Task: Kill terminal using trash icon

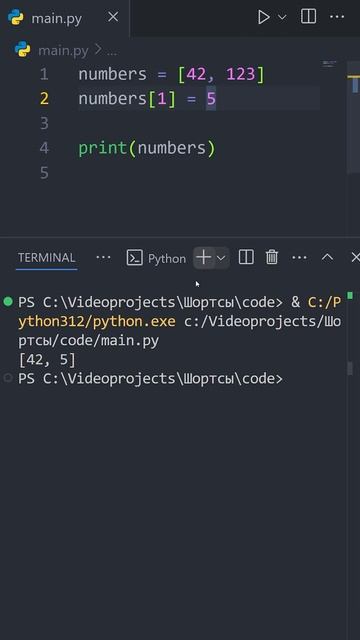Action: 272,258
